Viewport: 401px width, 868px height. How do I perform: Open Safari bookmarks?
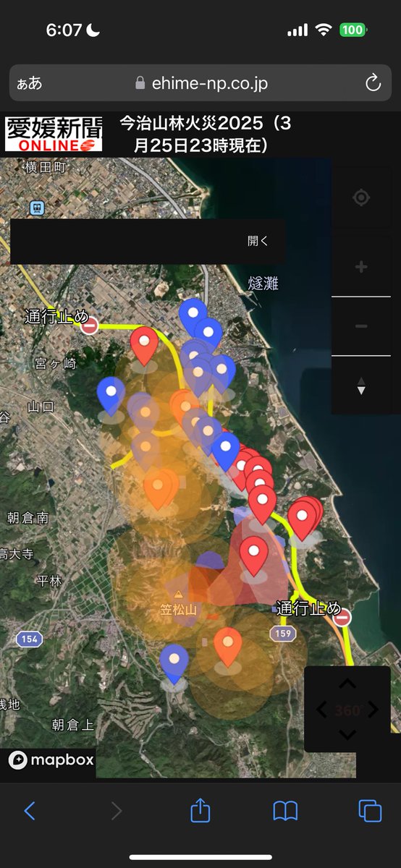pos(285,811)
